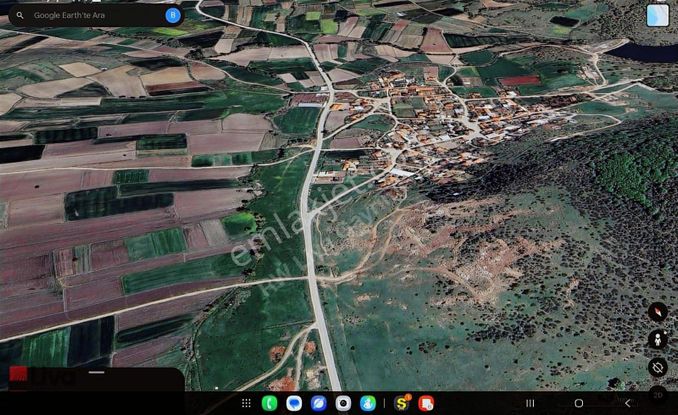
Task: Open the Messages app in the taskbar
Action: (294, 403)
